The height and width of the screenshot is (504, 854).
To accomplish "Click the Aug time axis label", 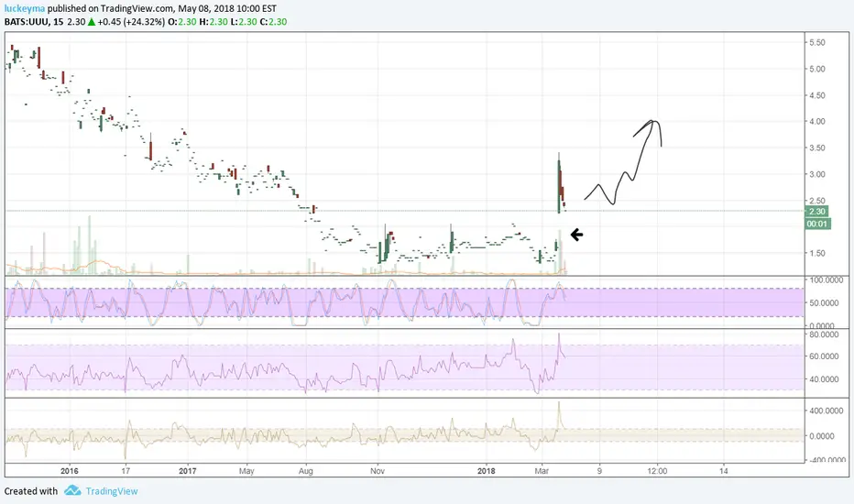I will click(305, 471).
